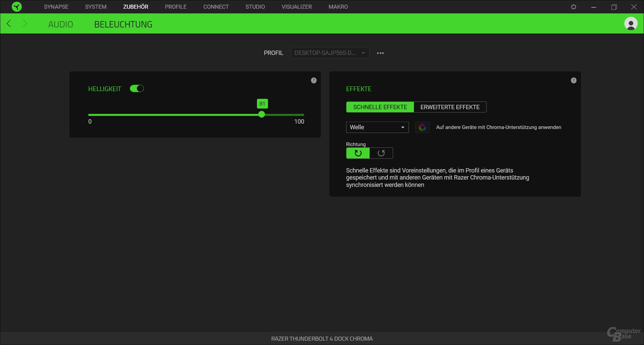The image size is (644, 345).
Task: Select the Beleuchtung subtab
Action: click(123, 24)
